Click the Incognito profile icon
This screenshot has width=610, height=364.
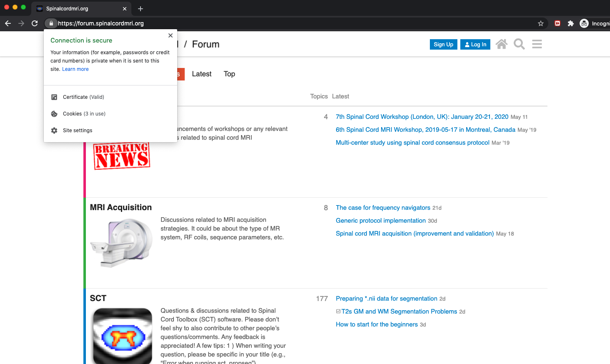[584, 23]
